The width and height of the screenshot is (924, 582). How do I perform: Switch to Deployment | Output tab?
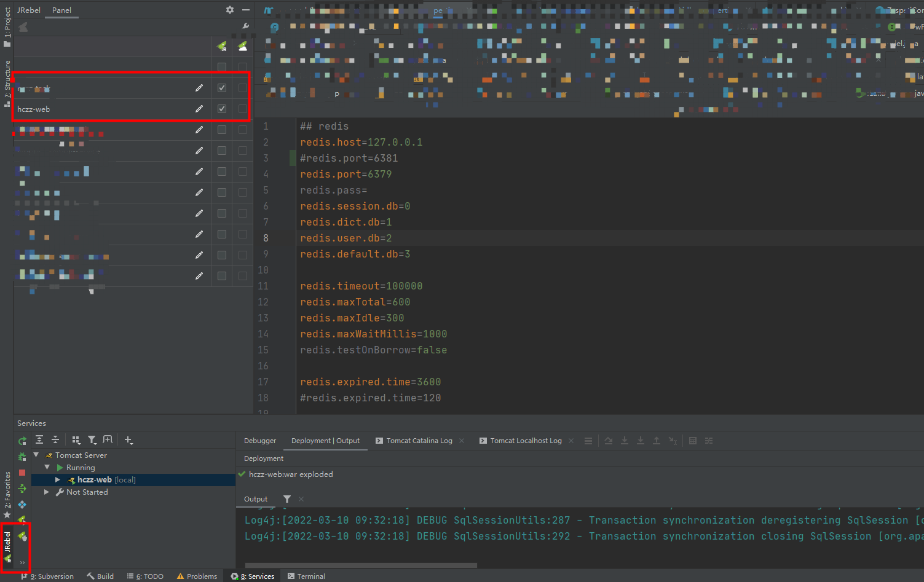click(325, 441)
